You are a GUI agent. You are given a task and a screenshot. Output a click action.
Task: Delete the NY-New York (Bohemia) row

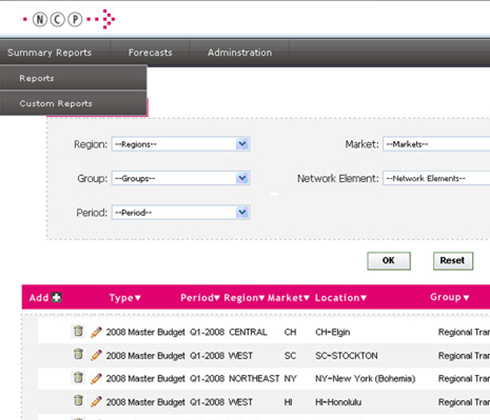tap(78, 377)
